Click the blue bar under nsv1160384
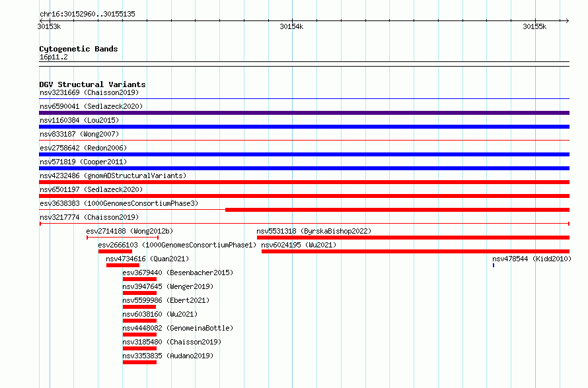The height and width of the screenshot is (388, 588). coord(304,127)
